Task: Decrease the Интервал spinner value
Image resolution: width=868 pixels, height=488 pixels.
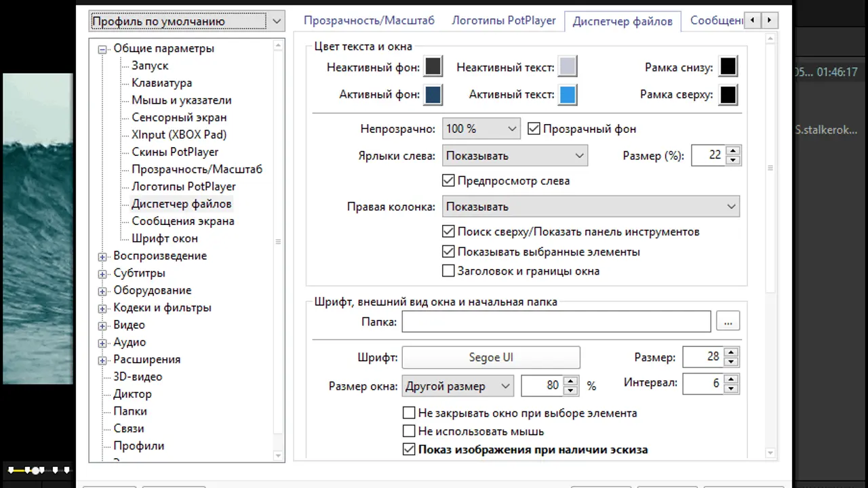Action: click(730, 388)
